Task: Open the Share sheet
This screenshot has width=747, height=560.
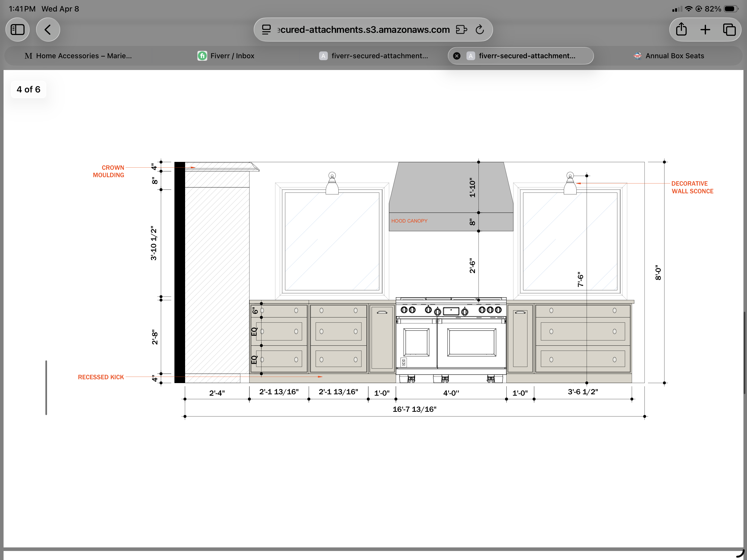Action: [x=681, y=30]
